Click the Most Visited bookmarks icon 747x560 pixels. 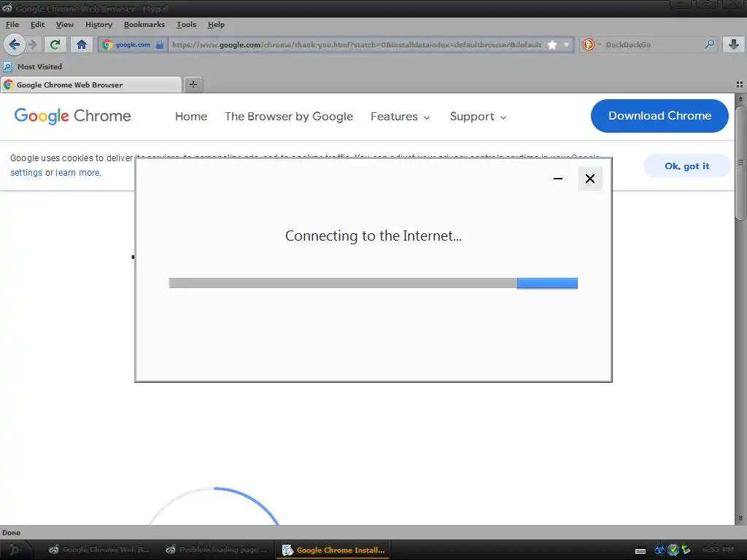click(7, 66)
